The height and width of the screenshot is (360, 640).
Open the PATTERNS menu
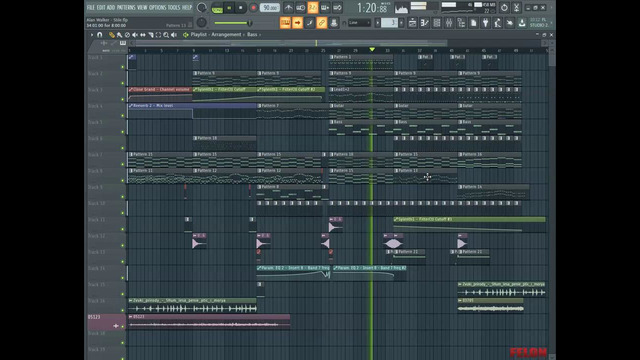pyautogui.click(x=126, y=7)
